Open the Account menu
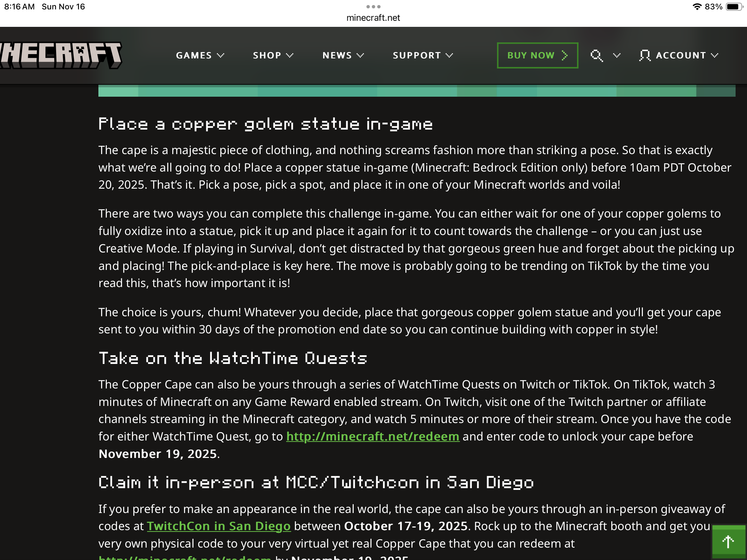This screenshot has width=747, height=560. coord(681,55)
